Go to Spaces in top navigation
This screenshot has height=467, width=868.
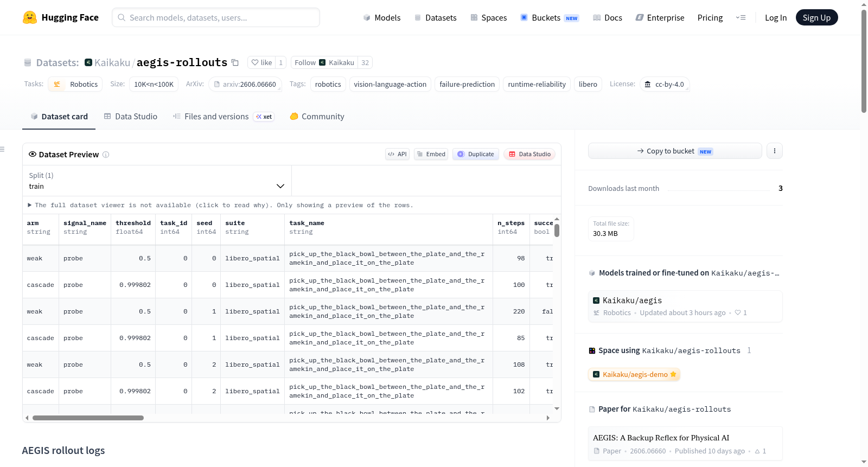point(489,17)
